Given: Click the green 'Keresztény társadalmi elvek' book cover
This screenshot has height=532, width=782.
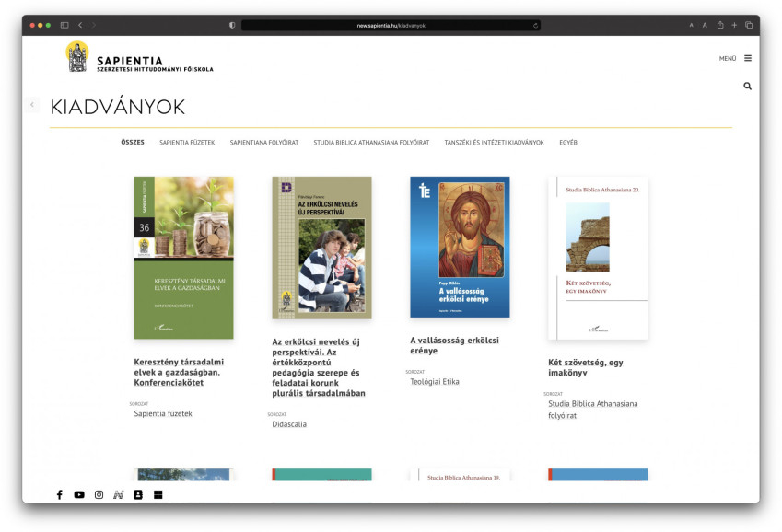Looking at the screenshot, I should [x=183, y=258].
